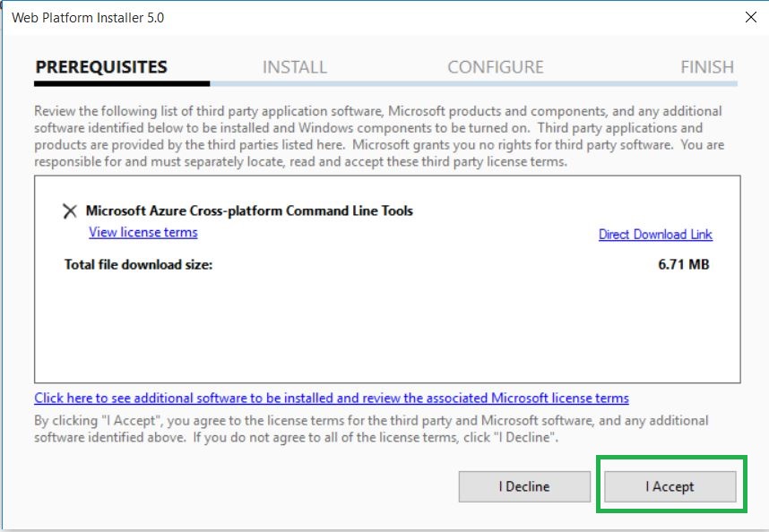The height and width of the screenshot is (532, 769).
Task: Follow the Direct Download Link
Action: coord(655,235)
